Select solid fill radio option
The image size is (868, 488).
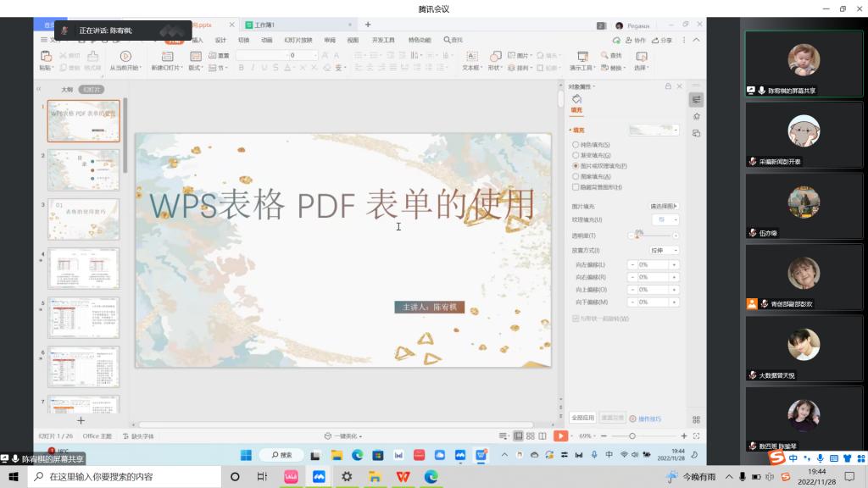(576, 145)
